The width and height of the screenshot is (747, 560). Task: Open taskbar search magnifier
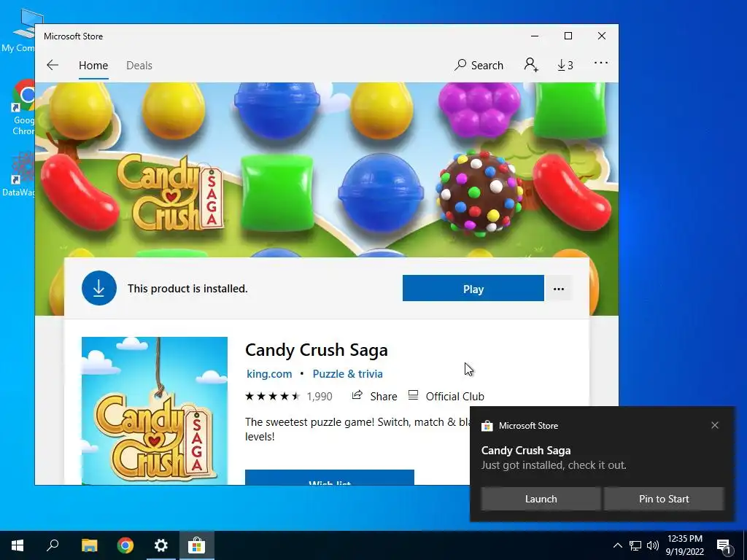[x=53, y=545]
